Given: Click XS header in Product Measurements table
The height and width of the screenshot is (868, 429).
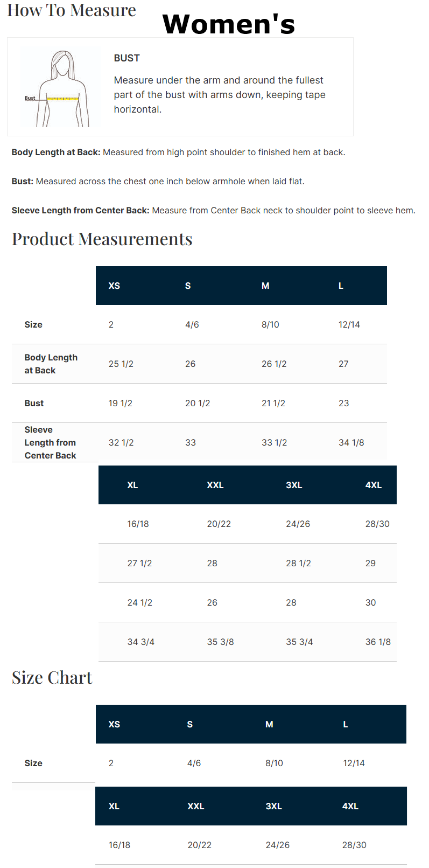Looking at the screenshot, I should tap(114, 286).
